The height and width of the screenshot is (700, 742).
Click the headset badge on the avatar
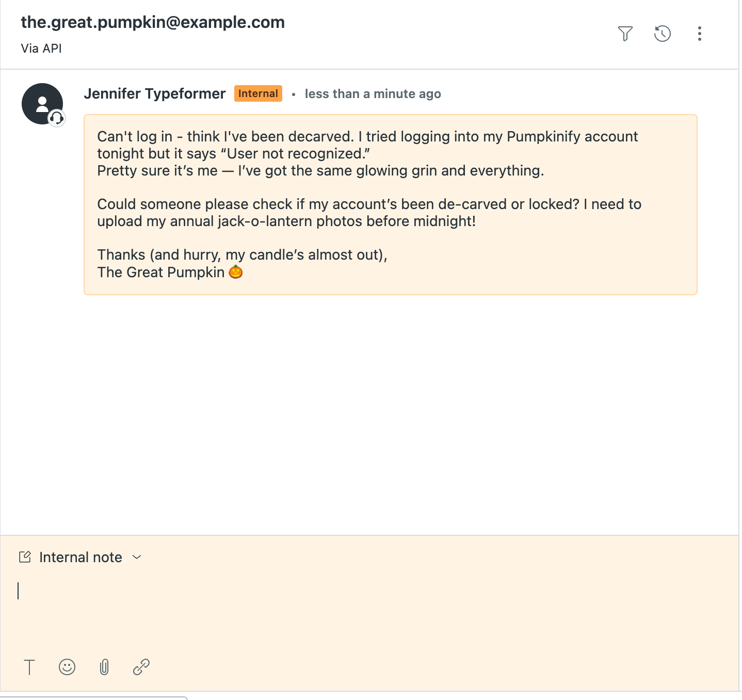coord(57,118)
